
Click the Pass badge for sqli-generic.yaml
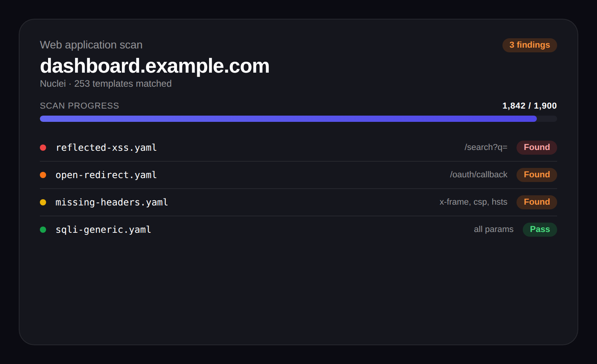(540, 230)
